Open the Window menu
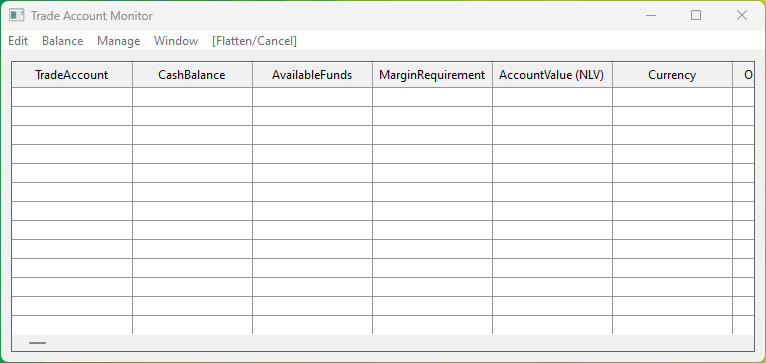The width and height of the screenshot is (766, 363). click(176, 41)
